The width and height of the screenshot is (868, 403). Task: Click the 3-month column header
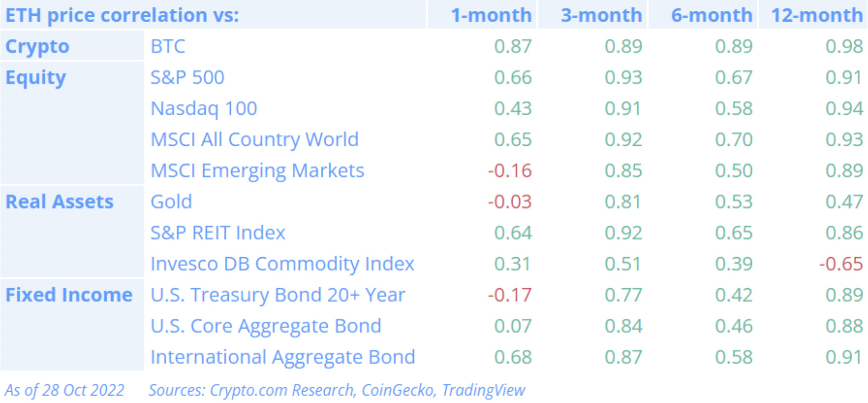(601, 15)
